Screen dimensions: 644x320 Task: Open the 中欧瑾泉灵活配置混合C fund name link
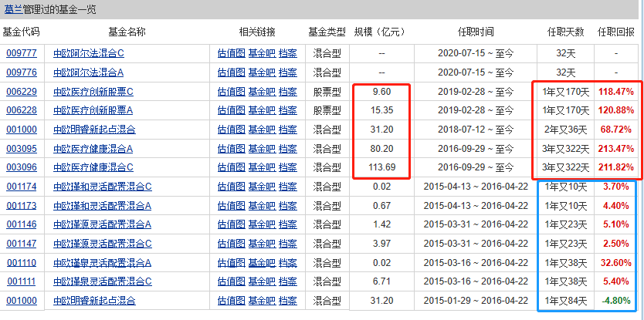pyautogui.click(x=103, y=281)
